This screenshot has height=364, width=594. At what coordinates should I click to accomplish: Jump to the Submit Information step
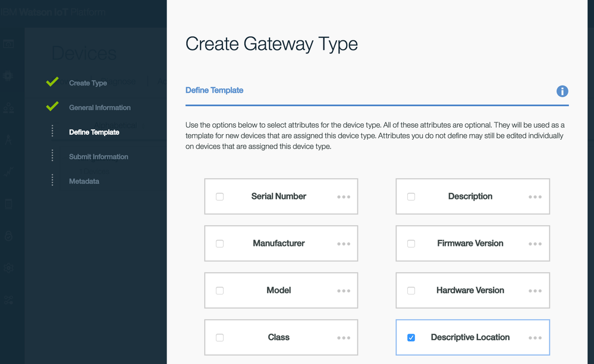coord(98,157)
